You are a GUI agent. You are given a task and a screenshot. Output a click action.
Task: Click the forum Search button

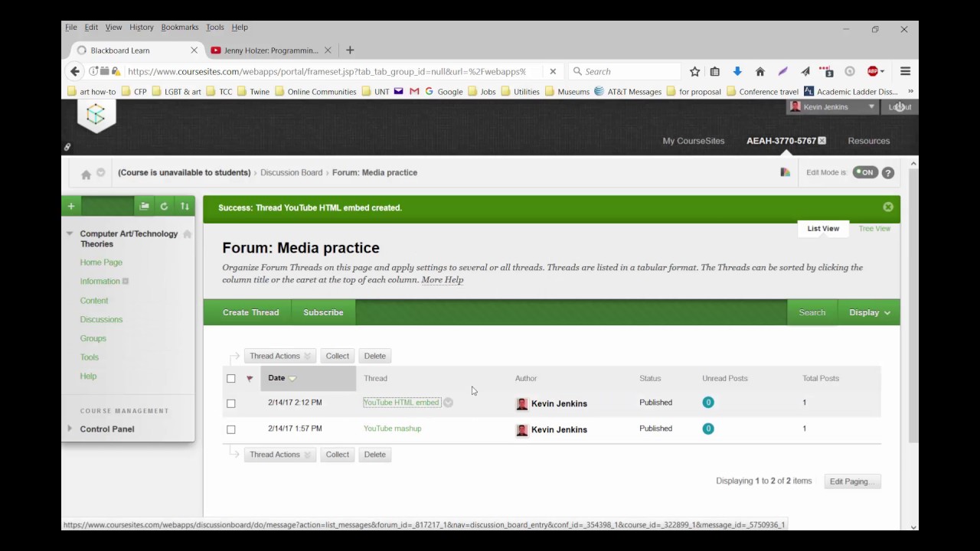pos(812,312)
